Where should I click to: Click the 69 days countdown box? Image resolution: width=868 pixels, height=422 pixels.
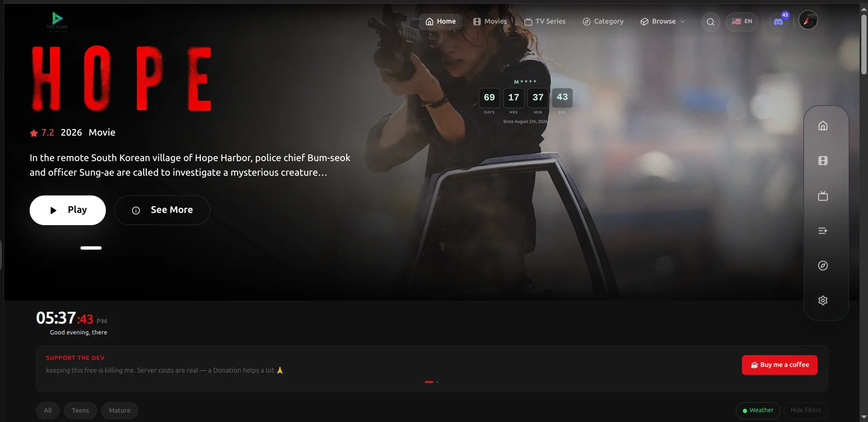pos(489,97)
